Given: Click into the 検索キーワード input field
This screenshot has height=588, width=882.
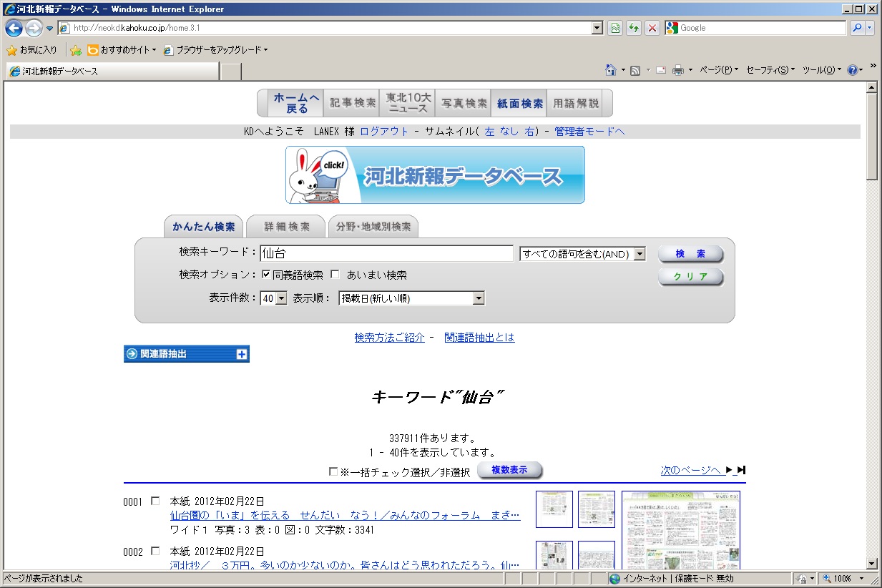Looking at the screenshot, I should [387, 254].
